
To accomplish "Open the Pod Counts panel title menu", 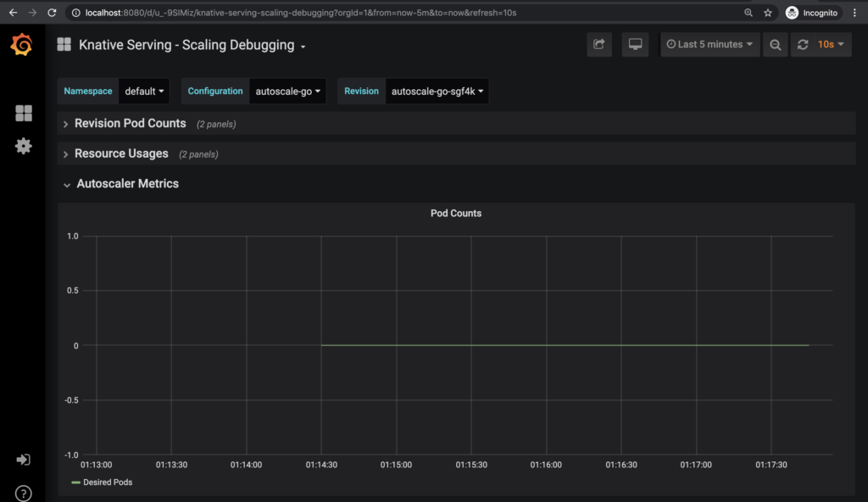I will 456,213.
